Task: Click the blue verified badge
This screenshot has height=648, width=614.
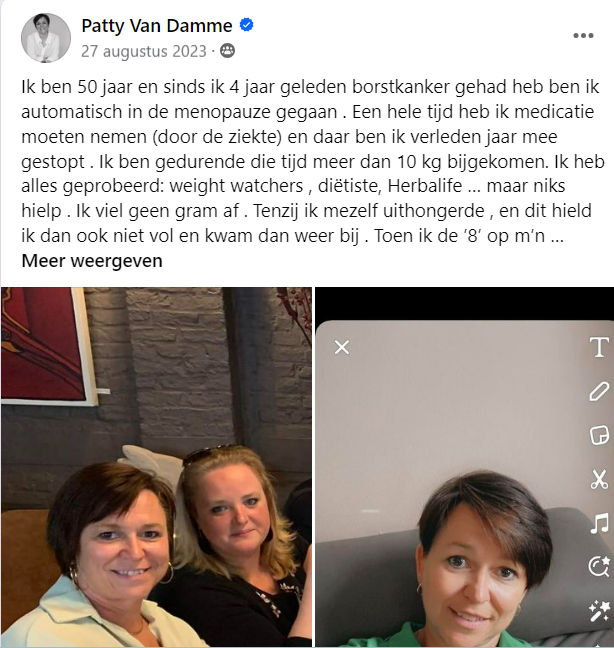Action: tap(247, 25)
